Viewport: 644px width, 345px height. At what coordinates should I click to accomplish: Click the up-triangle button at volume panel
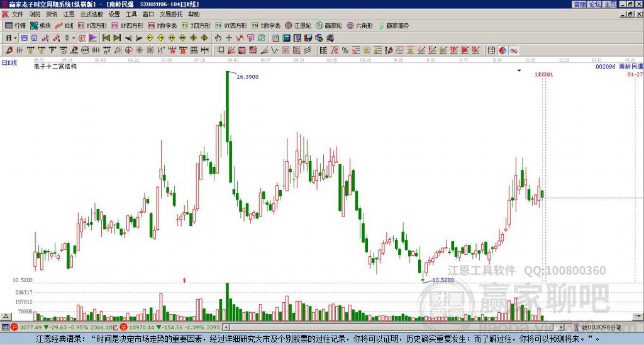coord(6,316)
